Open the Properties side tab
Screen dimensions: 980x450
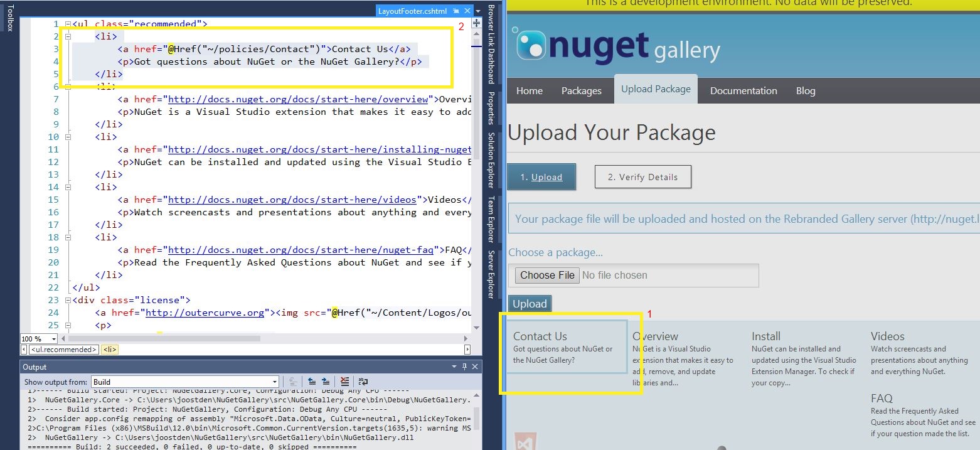[492, 108]
